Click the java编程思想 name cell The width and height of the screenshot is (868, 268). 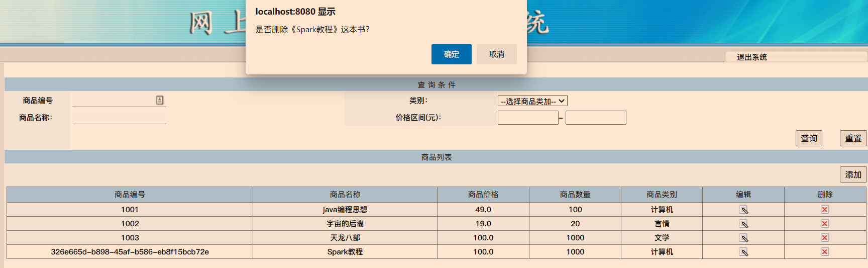[345, 210]
